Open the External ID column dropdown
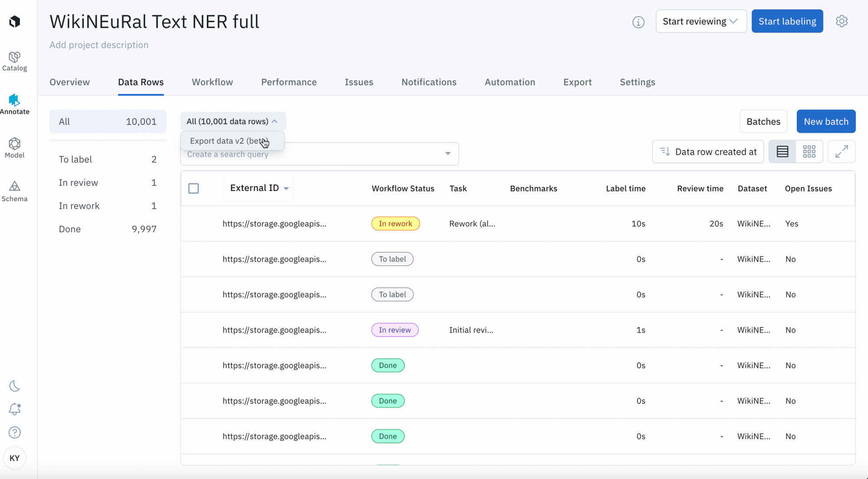This screenshot has height=479, width=868. (286, 188)
